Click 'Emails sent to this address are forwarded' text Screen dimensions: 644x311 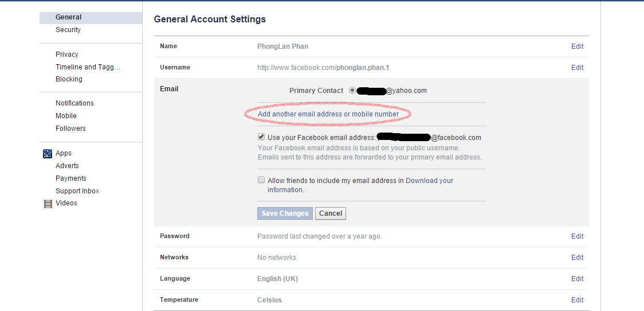click(x=370, y=157)
